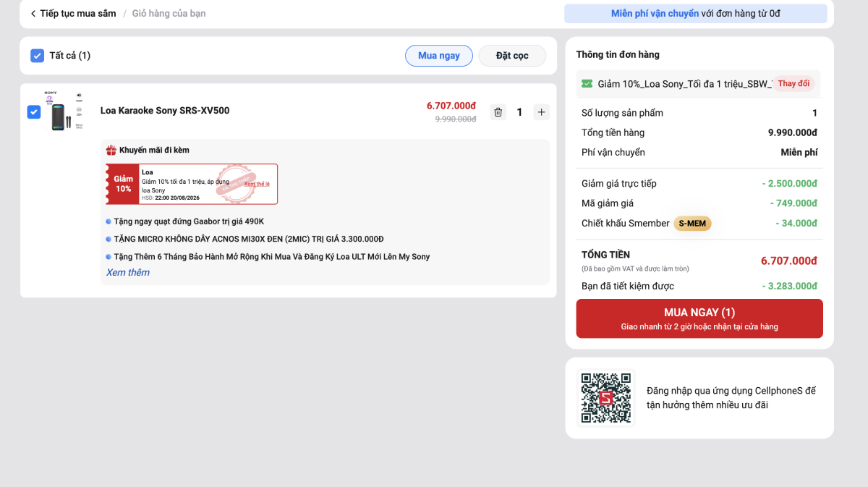Click the TẶNG MICRO KHÔNG DÂY ACNOS promotion line
Image resolution: width=868 pixels, height=487 pixels.
click(249, 239)
